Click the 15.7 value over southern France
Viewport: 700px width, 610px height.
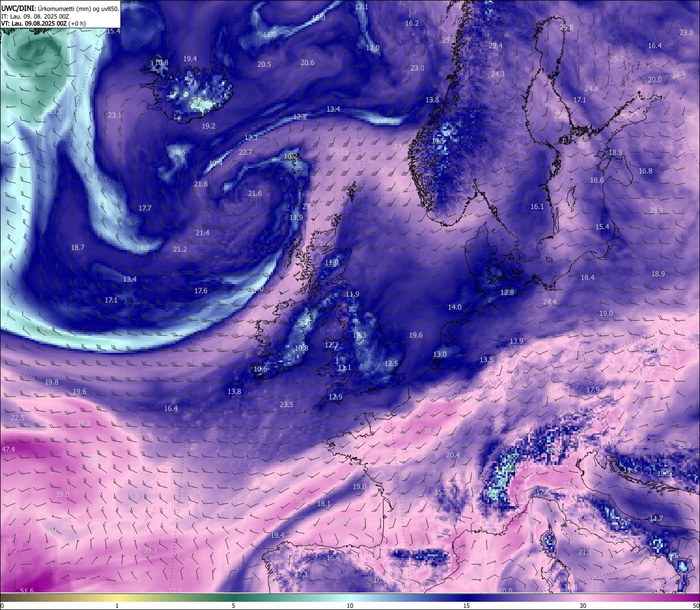click(441, 493)
